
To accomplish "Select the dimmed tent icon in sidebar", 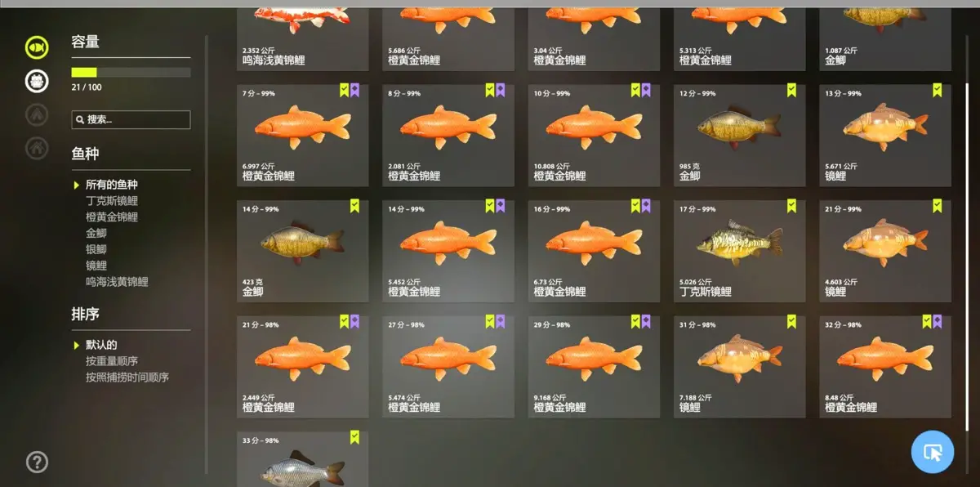I will [37, 114].
